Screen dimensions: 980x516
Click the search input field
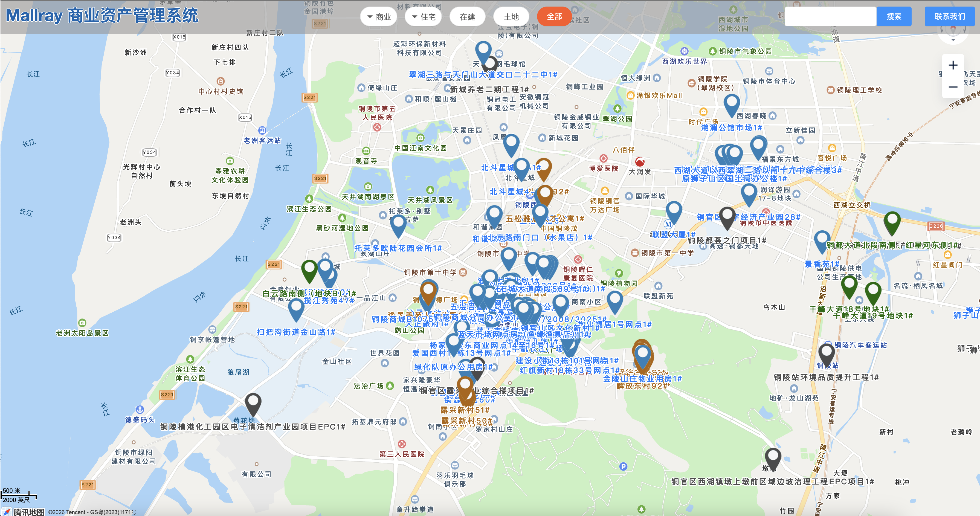[x=830, y=16]
